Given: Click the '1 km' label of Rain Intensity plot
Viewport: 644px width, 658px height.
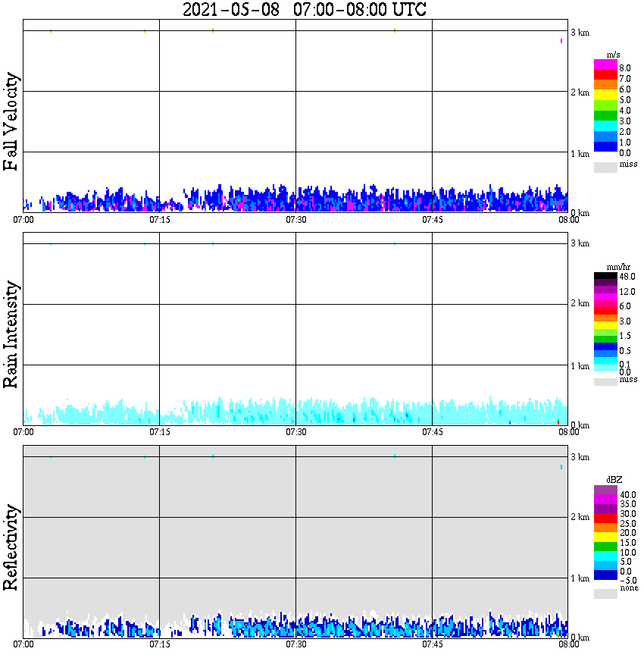Looking at the screenshot, I should pos(580,366).
